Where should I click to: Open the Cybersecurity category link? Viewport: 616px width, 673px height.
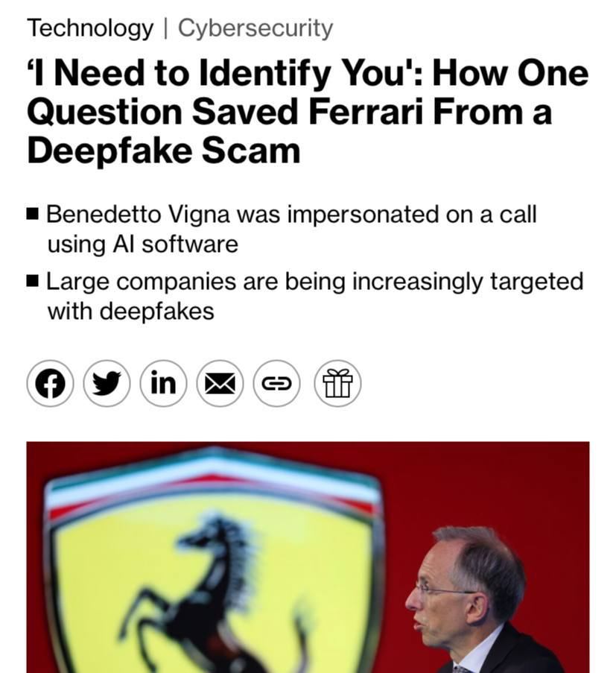point(255,29)
